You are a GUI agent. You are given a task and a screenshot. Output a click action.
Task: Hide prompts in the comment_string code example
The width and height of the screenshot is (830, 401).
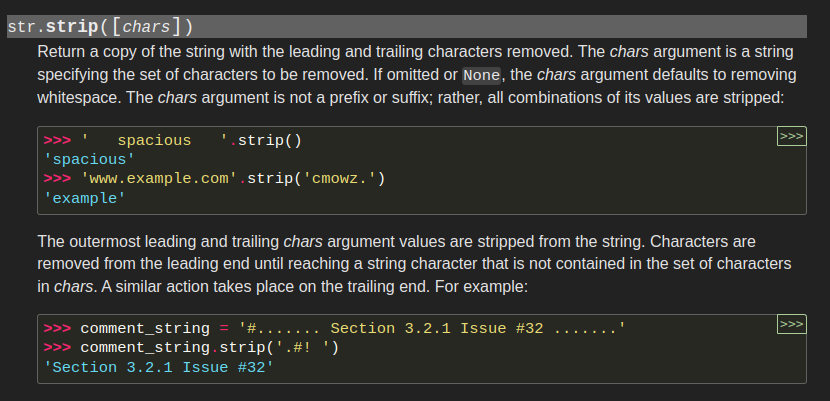pyautogui.click(x=791, y=324)
